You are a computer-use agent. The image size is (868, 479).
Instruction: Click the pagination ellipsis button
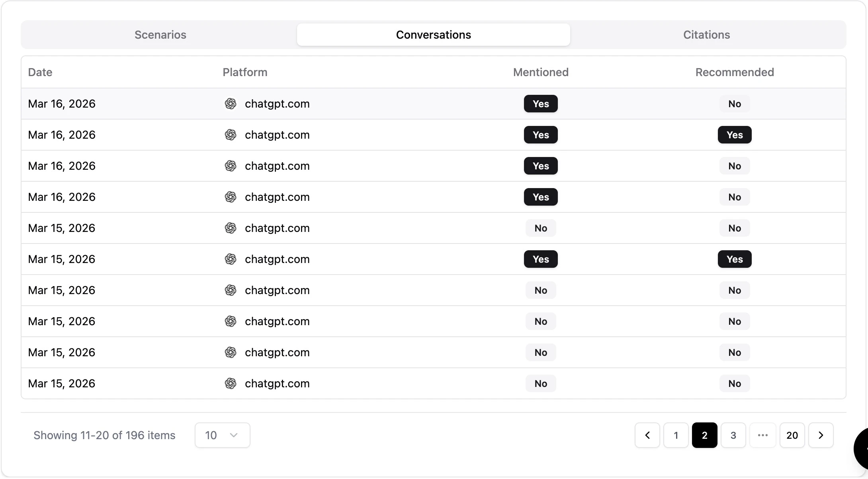[762, 435]
